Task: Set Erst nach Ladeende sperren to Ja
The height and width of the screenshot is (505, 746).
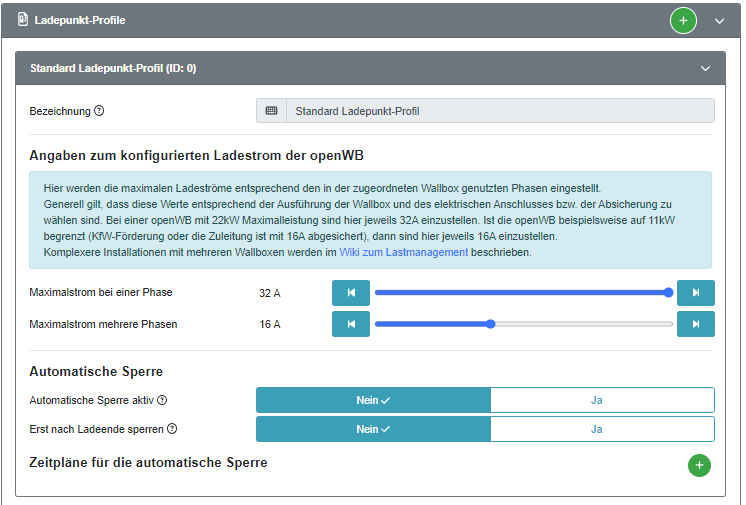Action: tap(602, 429)
